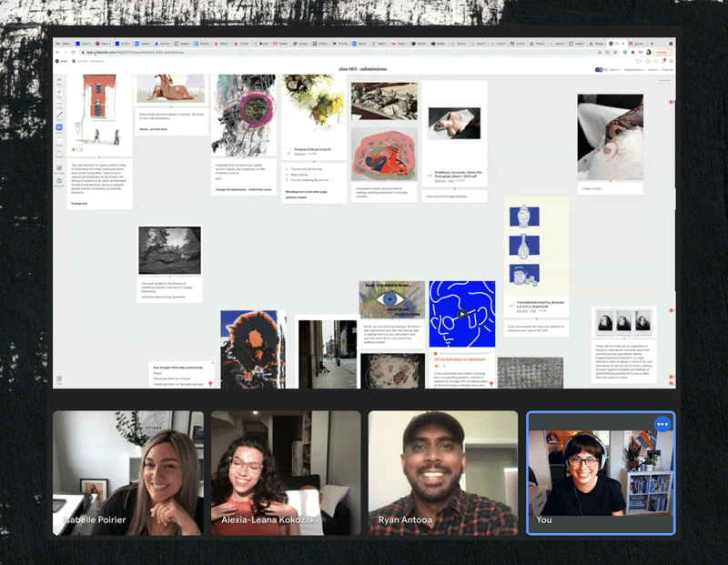Open the Editors dropdown in the header
The width and height of the screenshot is (728, 565).
[x=614, y=69]
